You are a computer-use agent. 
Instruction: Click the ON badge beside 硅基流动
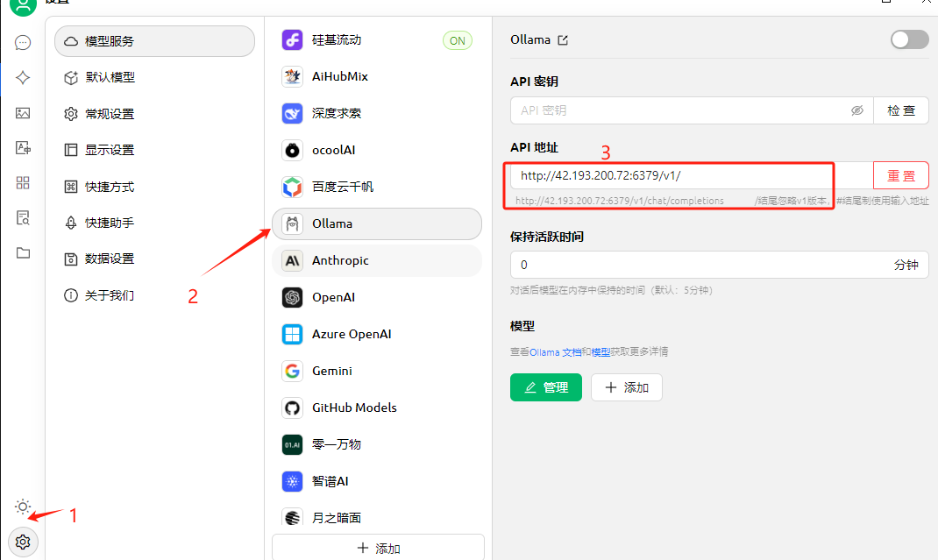click(458, 40)
